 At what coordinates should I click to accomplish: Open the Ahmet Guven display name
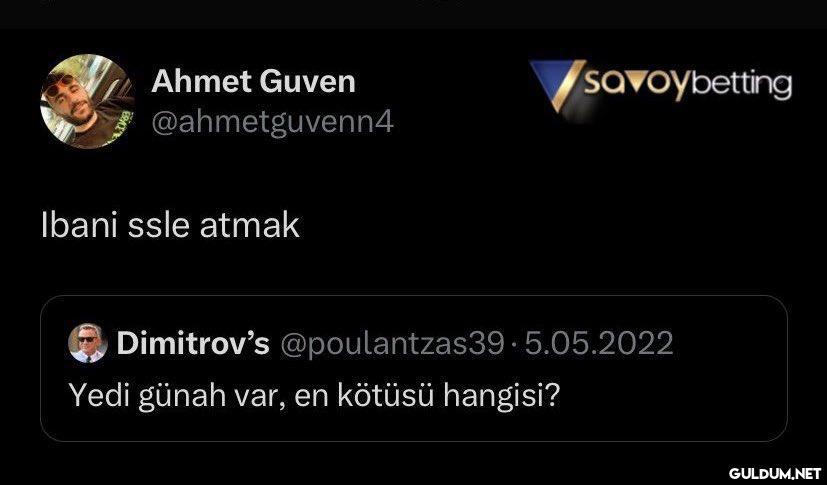pyautogui.click(x=253, y=82)
